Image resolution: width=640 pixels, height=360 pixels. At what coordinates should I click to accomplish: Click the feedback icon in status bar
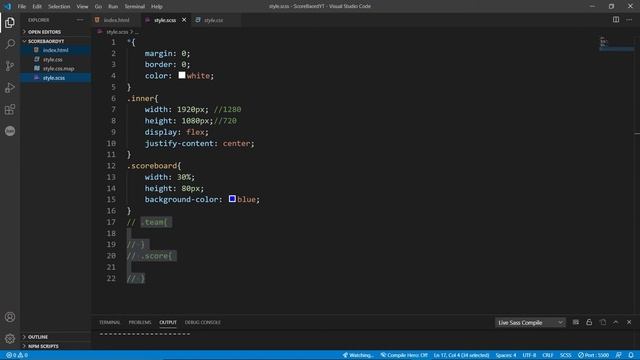coord(619,355)
